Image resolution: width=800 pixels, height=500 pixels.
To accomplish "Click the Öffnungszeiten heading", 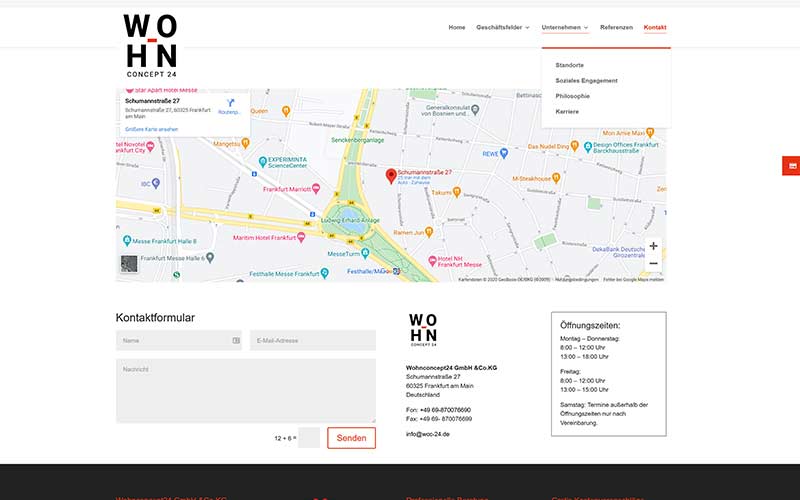I will 590,325.
